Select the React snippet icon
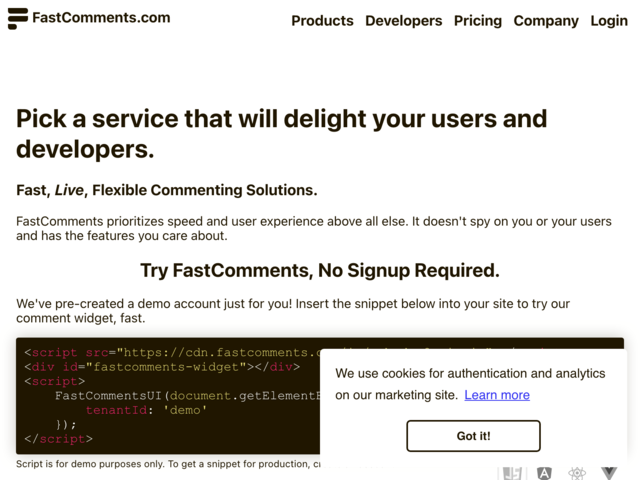 (x=577, y=473)
